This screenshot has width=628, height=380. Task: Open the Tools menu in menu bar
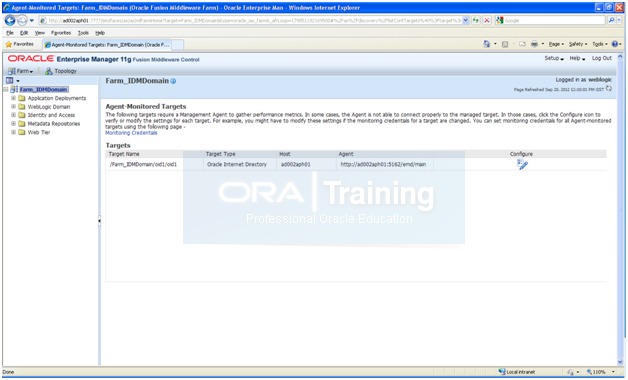point(83,33)
